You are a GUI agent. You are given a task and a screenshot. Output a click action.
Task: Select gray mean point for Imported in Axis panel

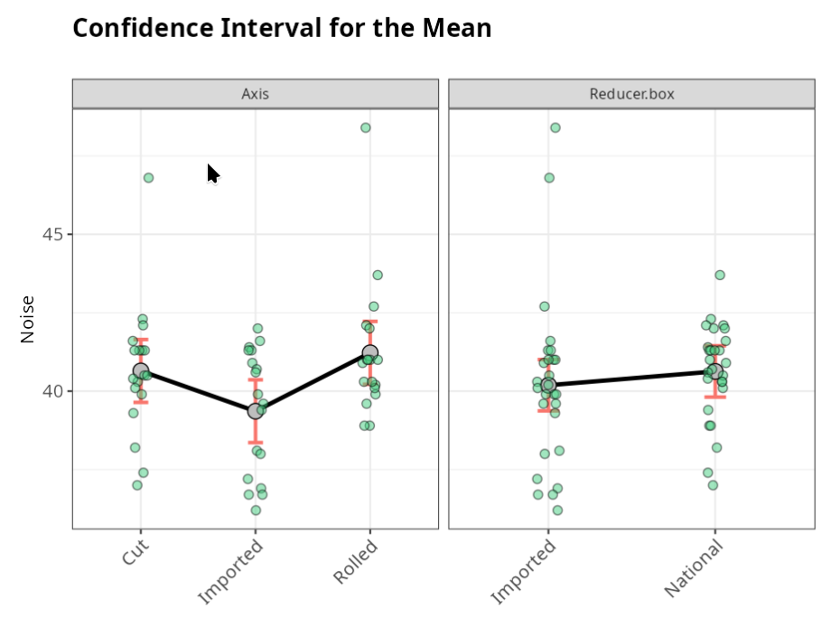[x=255, y=411]
